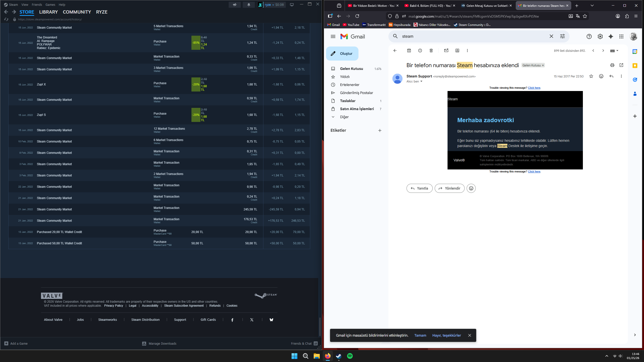Go forward in Steam client navigation
644x362 pixels.
(14, 12)
